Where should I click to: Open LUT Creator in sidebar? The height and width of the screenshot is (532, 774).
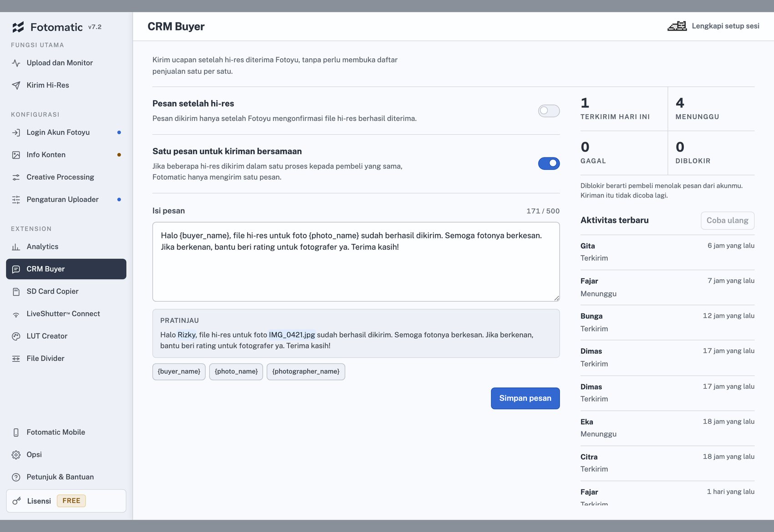point(66,336)
